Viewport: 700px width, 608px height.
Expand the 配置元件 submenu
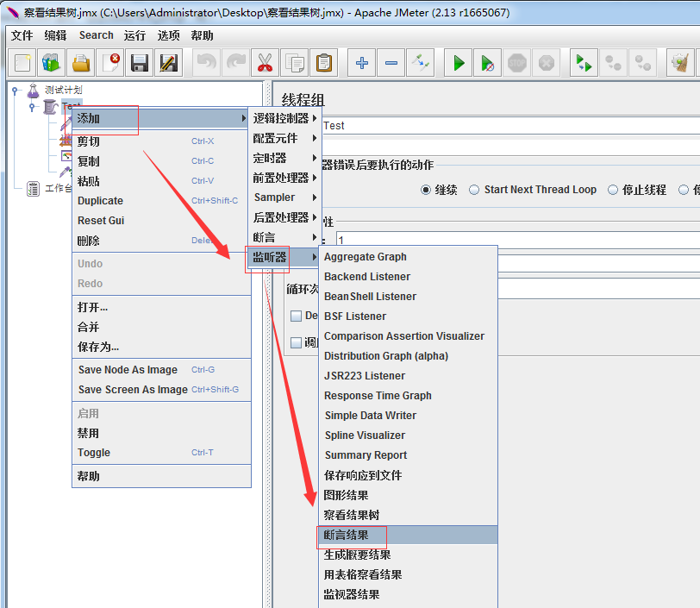coord(284,138)
